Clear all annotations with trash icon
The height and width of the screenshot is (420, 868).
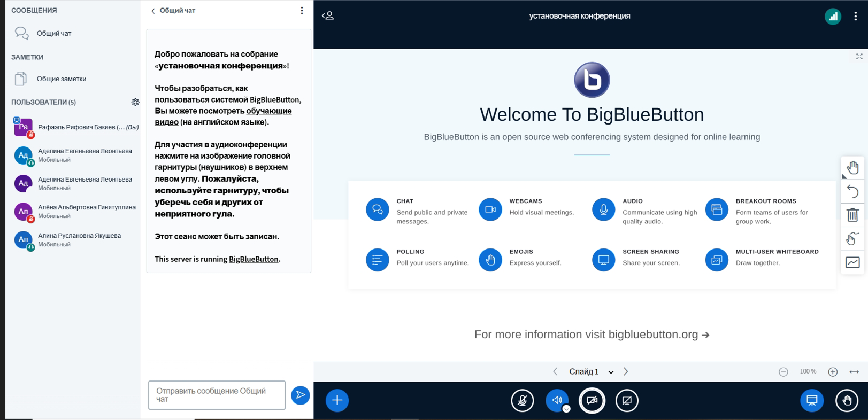852,215
